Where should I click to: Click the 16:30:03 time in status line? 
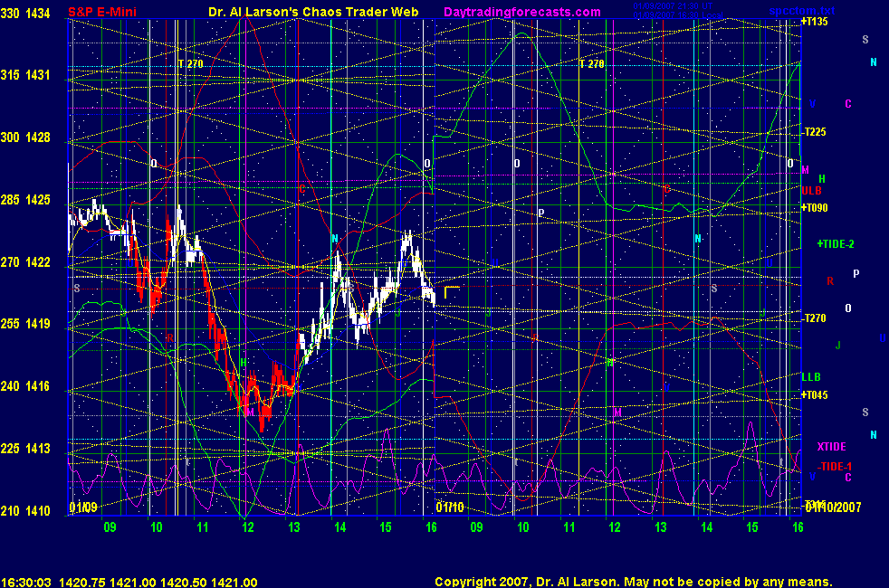coord(26,583)
